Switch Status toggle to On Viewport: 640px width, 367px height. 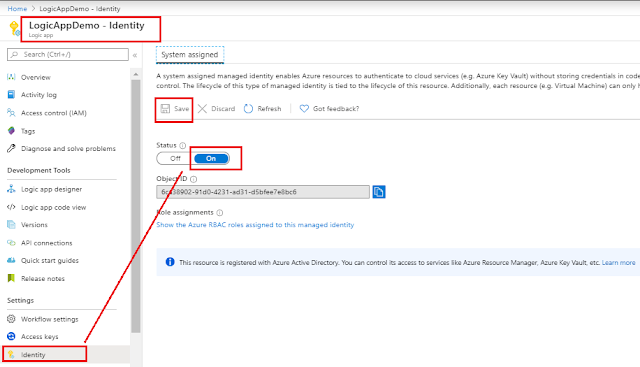(x=211, y=158)
